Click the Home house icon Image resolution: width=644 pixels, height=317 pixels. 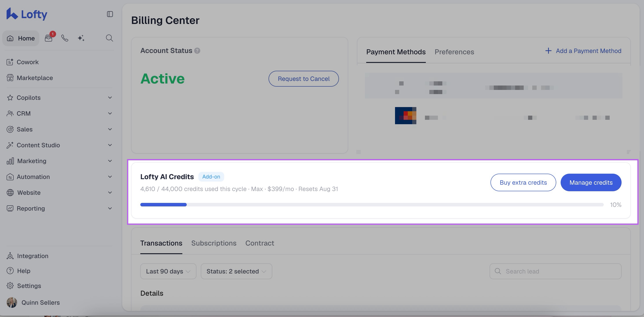pos(10,38)
